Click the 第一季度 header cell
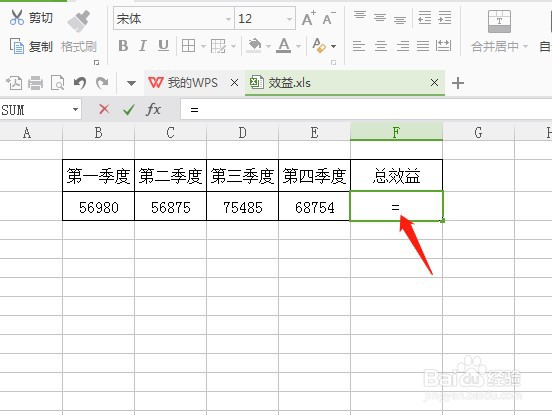The height and width of the screenshot is (415, 552). 99,176
